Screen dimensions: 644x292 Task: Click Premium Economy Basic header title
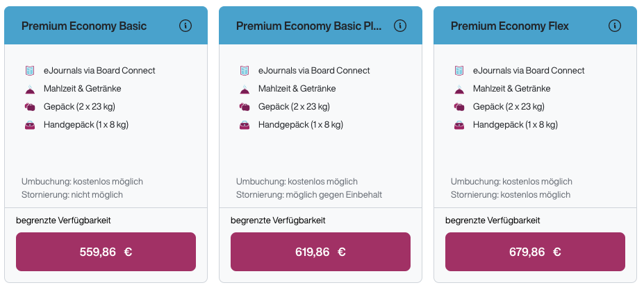[84, 26]
